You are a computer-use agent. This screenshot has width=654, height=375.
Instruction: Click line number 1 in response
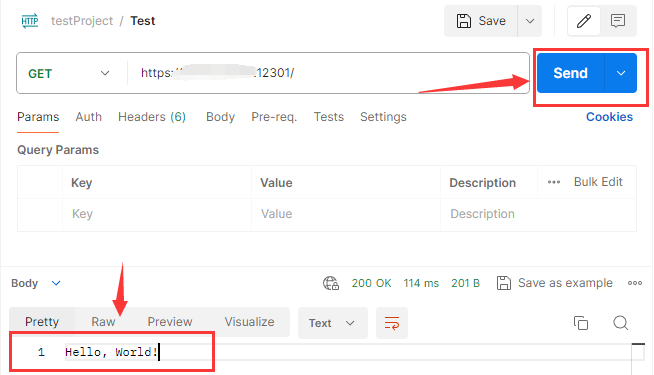[41, 352]
